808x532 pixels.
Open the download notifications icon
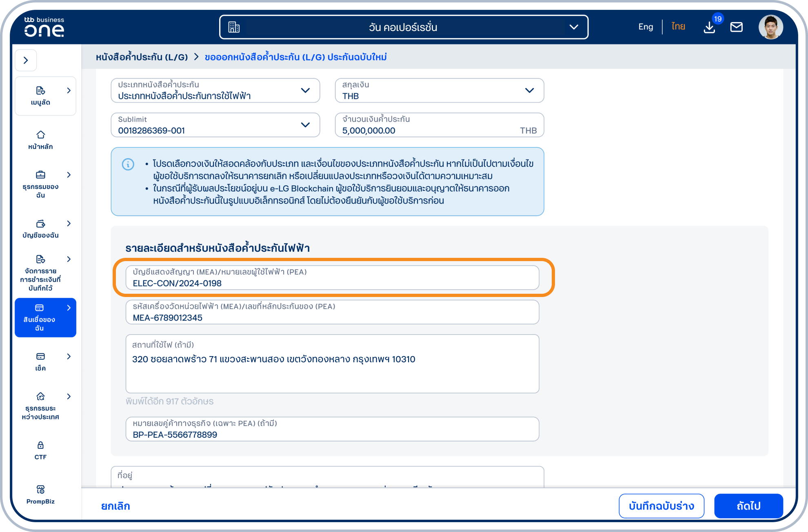pos(709,27)
